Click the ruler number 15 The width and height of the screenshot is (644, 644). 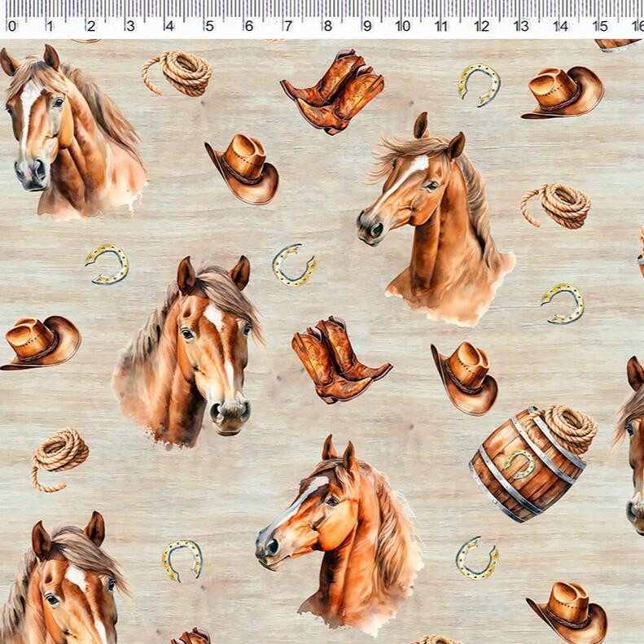point(600,26)
